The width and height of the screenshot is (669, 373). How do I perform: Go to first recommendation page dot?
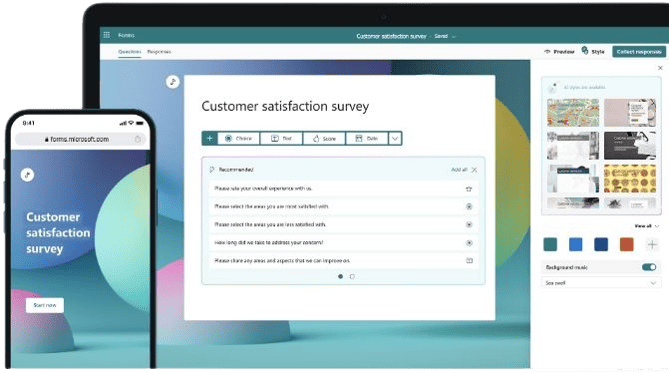(x=340, y=277)
